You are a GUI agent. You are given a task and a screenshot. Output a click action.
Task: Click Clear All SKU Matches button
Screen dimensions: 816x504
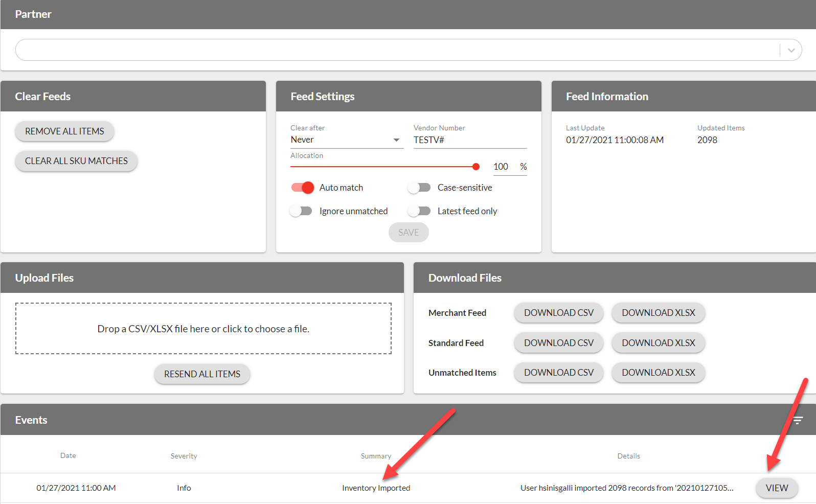76,161
